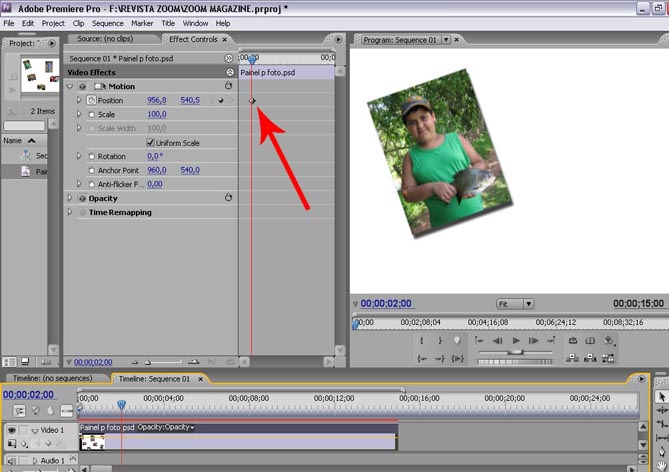Expand the Time Remapping section

(x=70, y=213)
